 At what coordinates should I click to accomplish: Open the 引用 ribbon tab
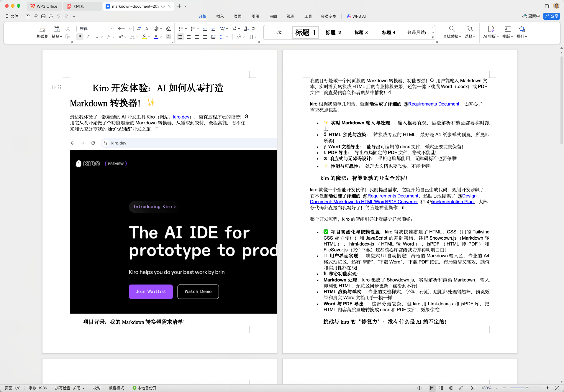(x=255, y=16)
